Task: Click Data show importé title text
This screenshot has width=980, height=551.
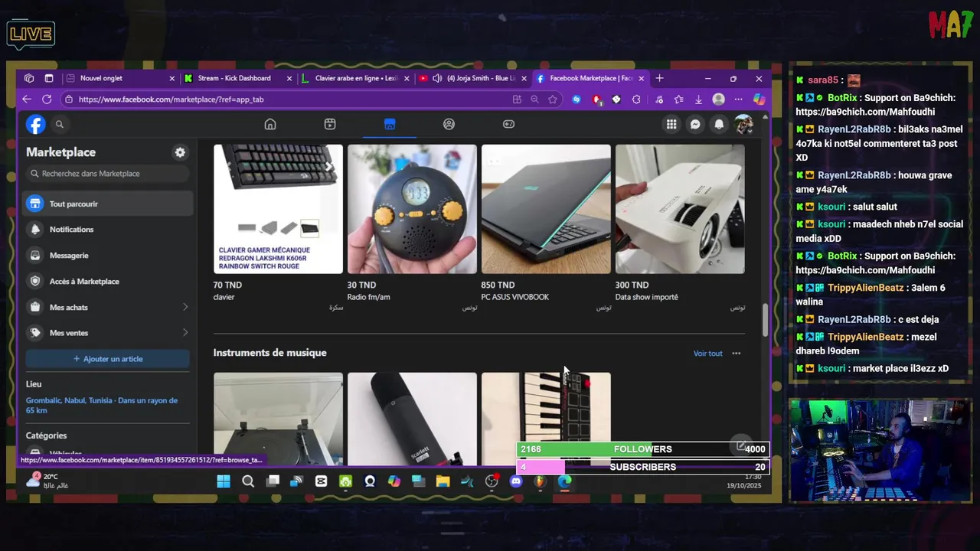Action: [x=646, y=297]
